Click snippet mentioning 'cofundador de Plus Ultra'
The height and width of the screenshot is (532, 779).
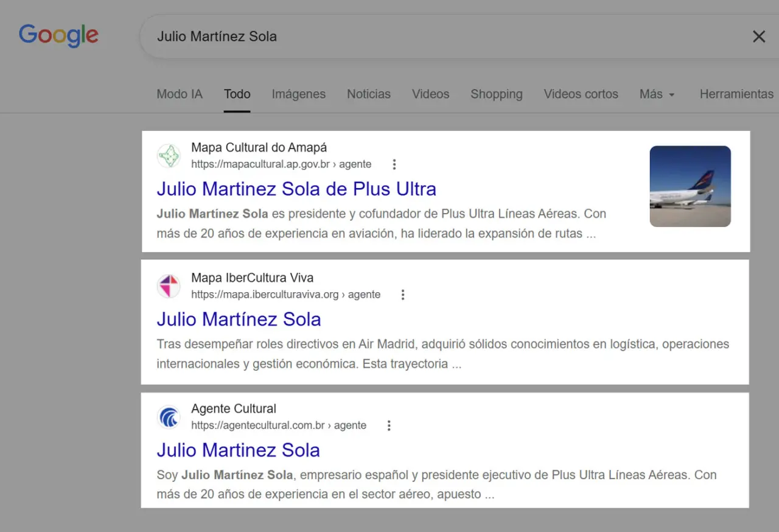(381, 223)
